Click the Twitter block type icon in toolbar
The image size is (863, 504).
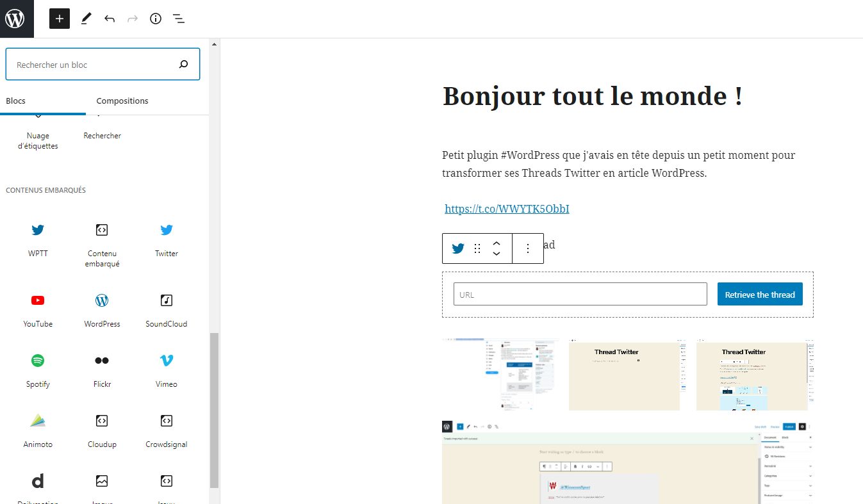point(458,248)
